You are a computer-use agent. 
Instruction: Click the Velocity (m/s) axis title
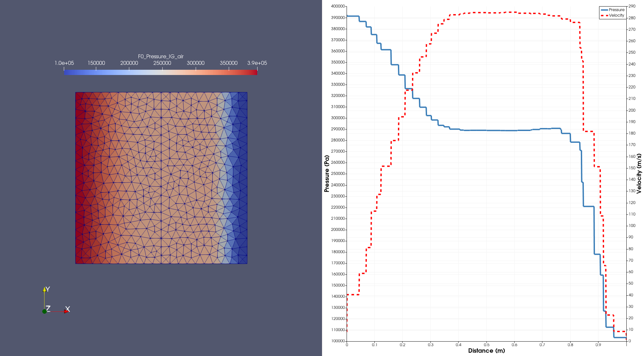coord(639,174)
